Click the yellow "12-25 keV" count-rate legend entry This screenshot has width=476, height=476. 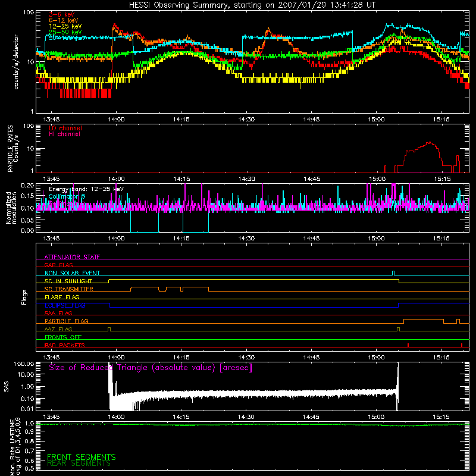click(65, 26)
